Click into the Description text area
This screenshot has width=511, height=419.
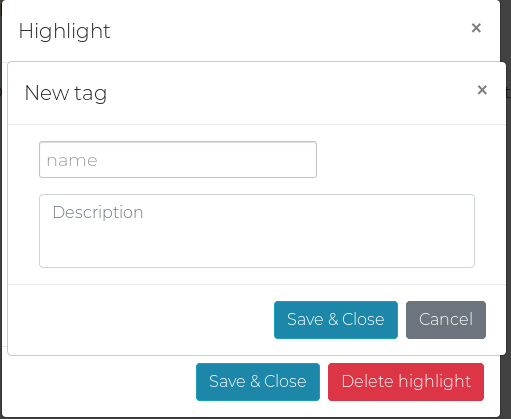[257, 231]
